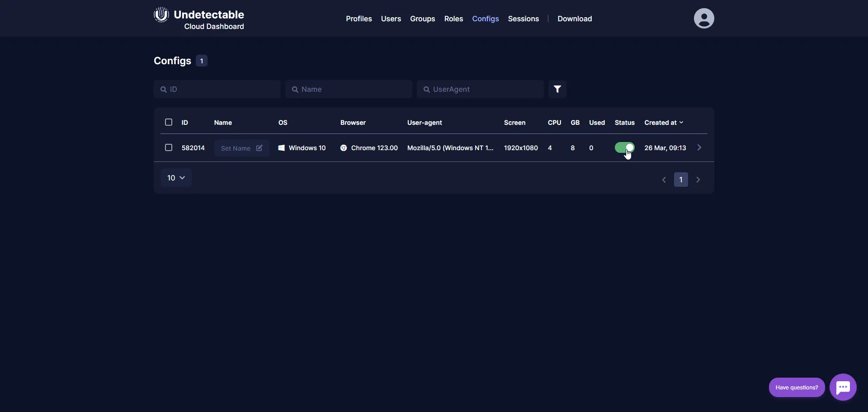Go to the previous page arrow
868x412 pixels.
(664, 180)
